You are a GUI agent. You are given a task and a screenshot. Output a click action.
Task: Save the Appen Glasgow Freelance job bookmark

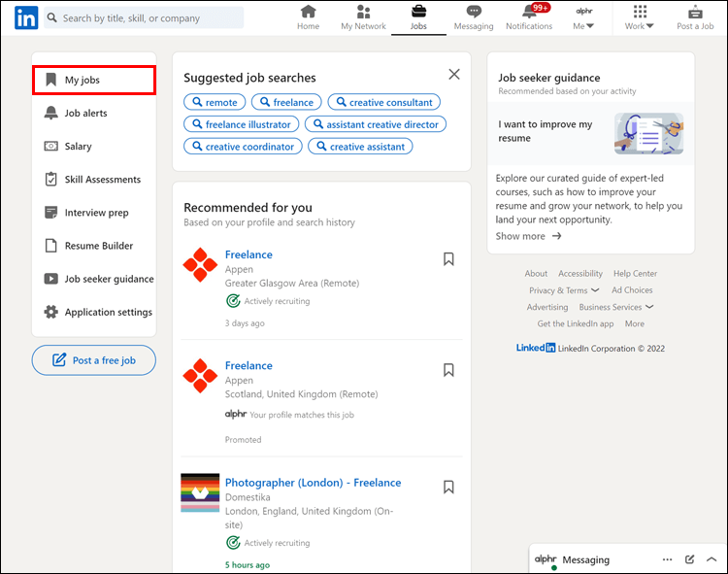click(448, 258)
